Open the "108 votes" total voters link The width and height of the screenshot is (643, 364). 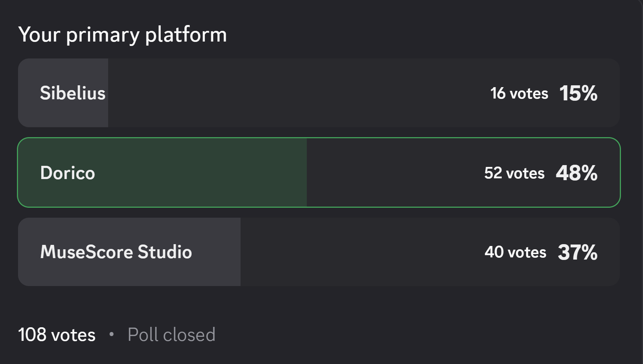(57, 335)
